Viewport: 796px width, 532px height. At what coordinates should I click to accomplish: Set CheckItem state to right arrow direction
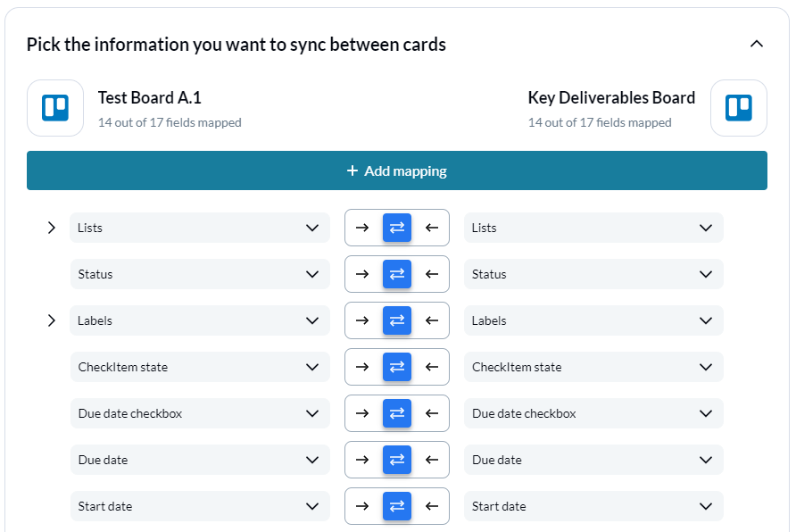click(x=362, y=367)
